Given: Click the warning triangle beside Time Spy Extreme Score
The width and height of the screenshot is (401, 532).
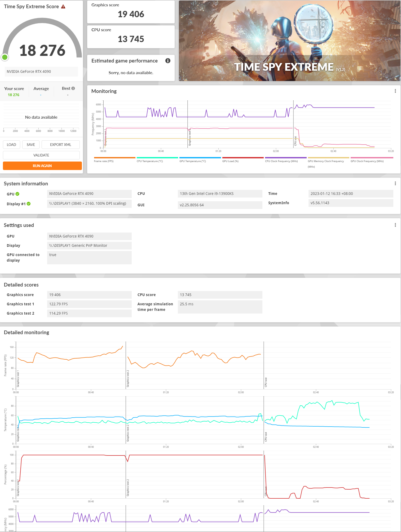Looking at the screenshot, I should click(63, 7).
